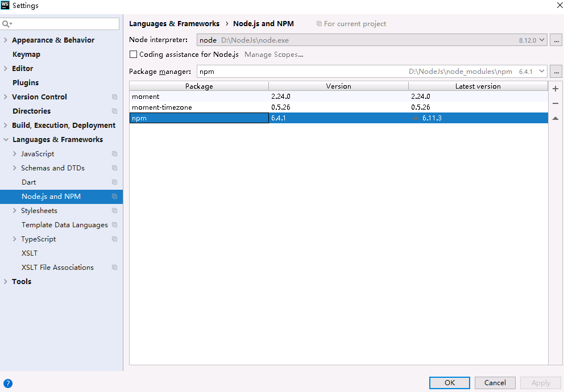Click the project-level icon next to JavaScript
This screenshot has width=564, height=392.
click(x=114, y=154)
